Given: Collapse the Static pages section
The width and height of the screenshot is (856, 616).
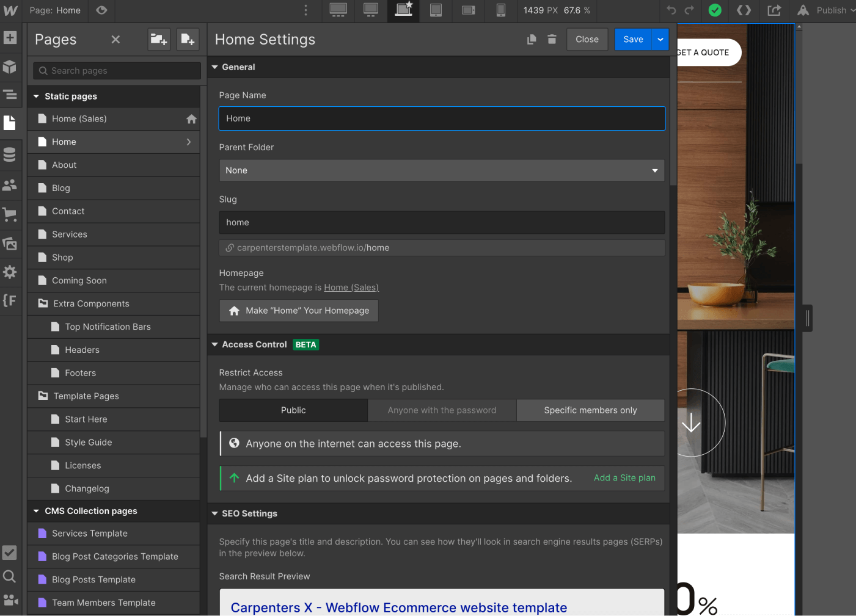Looking at the screenshot, I should pos(35,96).
